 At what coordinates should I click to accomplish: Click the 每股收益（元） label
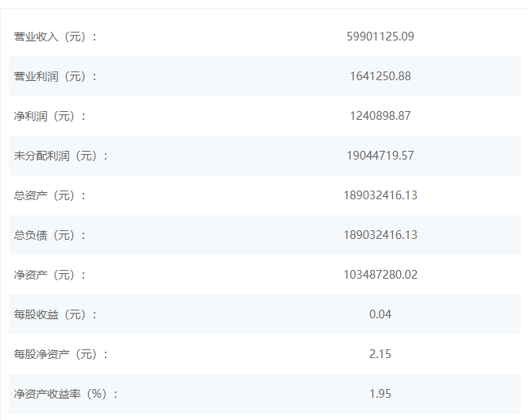click(55, 314)
